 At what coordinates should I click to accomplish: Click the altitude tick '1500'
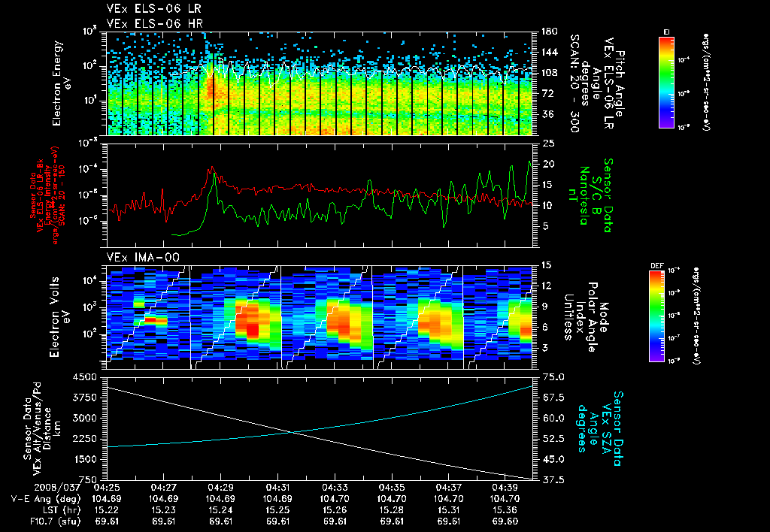[84, 459]
